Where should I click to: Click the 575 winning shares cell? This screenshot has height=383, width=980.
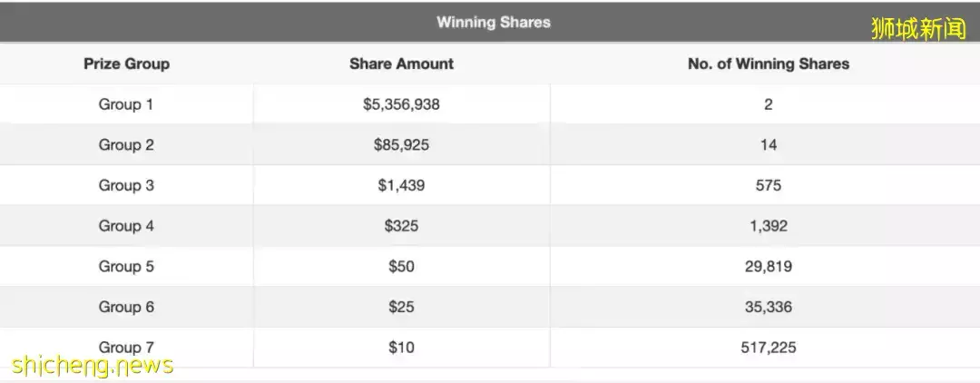[x=769, y=185]
